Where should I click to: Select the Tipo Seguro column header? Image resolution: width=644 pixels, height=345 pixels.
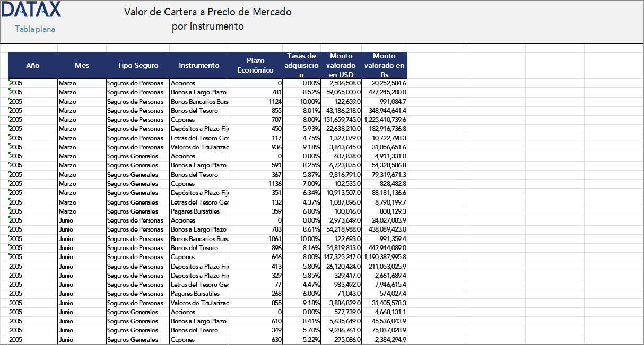(x=137, y=65)
